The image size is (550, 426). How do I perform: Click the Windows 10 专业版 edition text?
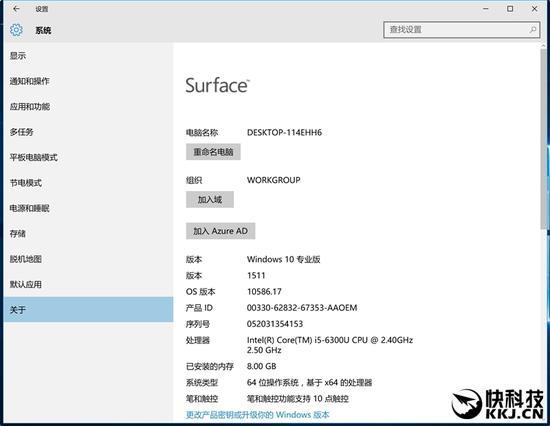(x=283, y=259)
